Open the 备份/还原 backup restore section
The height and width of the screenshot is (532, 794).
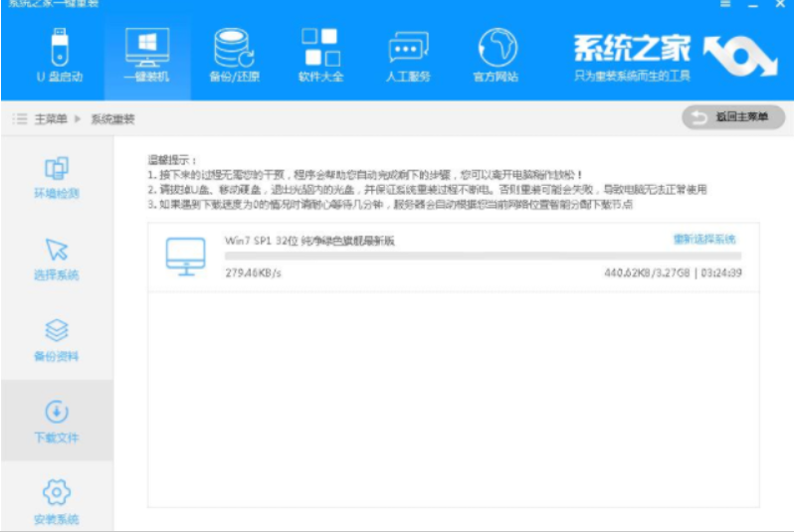coord(233,55)
